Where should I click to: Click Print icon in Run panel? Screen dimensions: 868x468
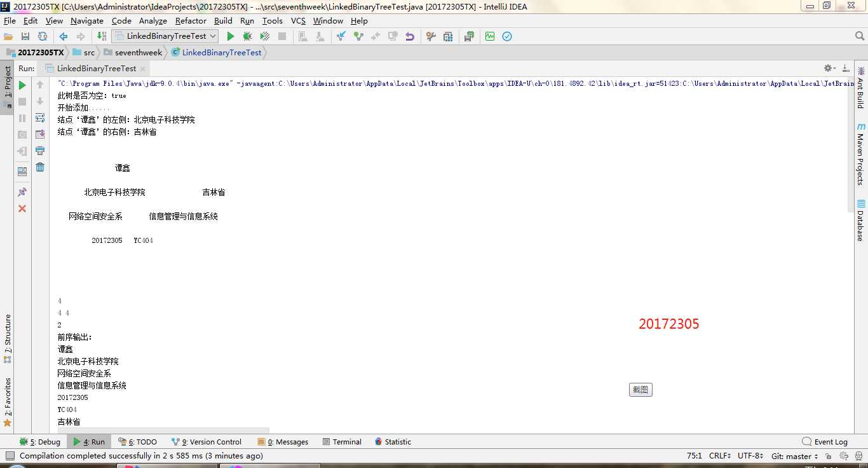click(x=40, y=151)
